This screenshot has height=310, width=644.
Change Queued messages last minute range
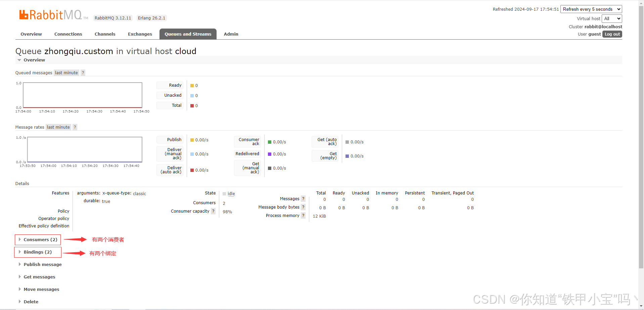[x=66, y=73]
